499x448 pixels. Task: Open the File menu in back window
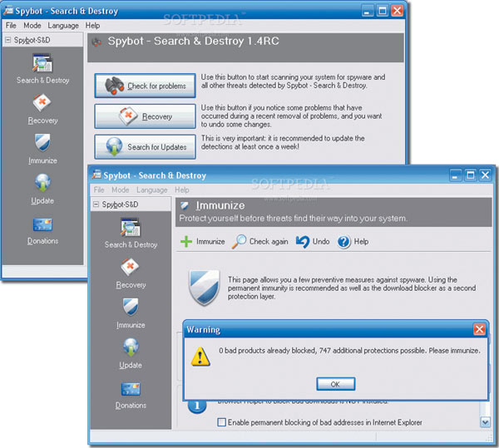12,26
